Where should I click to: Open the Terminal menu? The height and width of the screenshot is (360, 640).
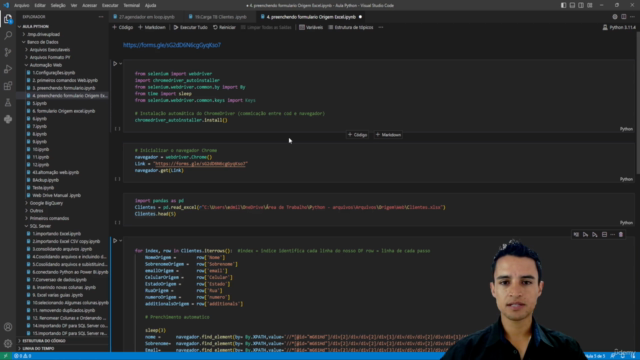[131, 5]
